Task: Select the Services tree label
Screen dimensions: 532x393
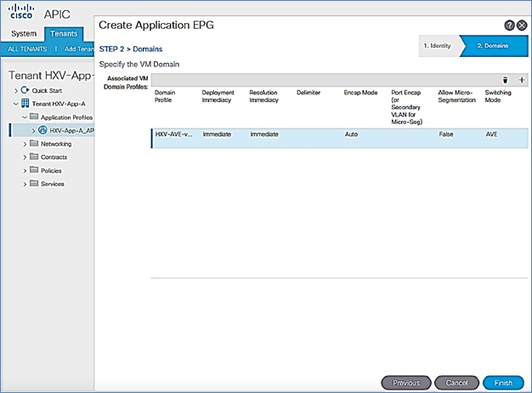Action: point(52,184)
